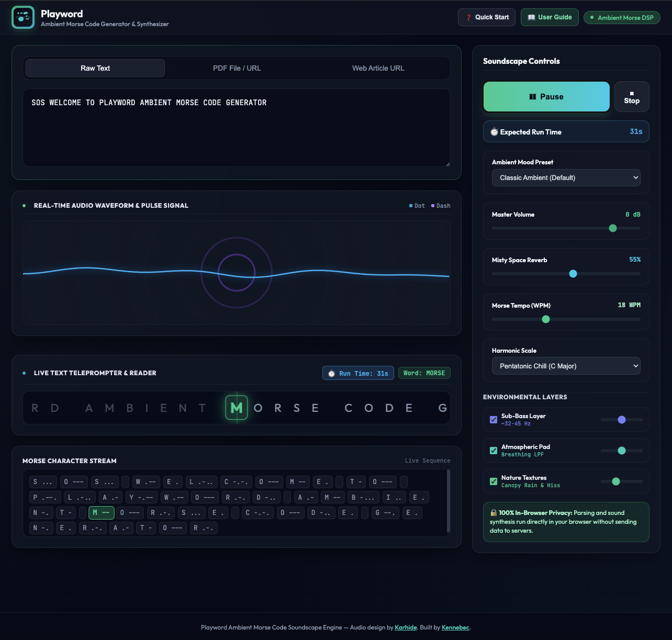Click the audio waveform visualizer
672x640 pixels.
point(237,273)
